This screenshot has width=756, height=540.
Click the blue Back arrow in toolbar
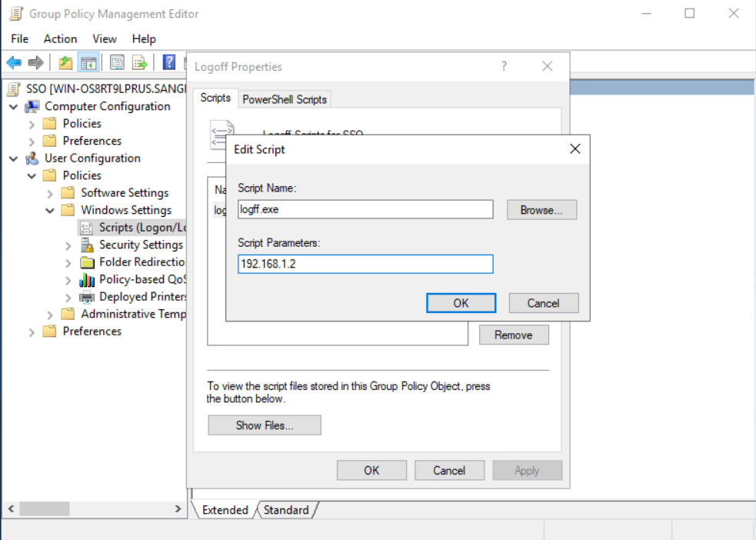coord(14,62)
